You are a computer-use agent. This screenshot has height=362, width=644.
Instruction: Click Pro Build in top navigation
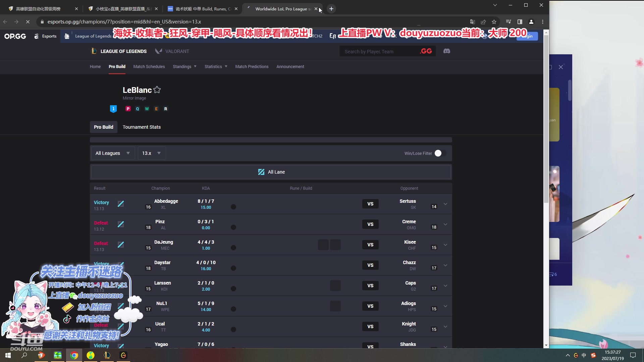click(x=117, y=67)
